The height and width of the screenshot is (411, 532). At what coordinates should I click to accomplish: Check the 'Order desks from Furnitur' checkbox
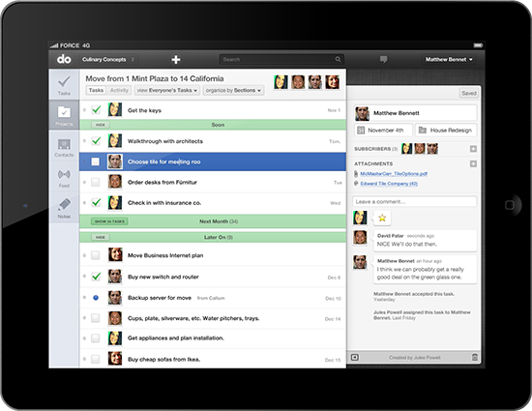[x=96, y=182]
